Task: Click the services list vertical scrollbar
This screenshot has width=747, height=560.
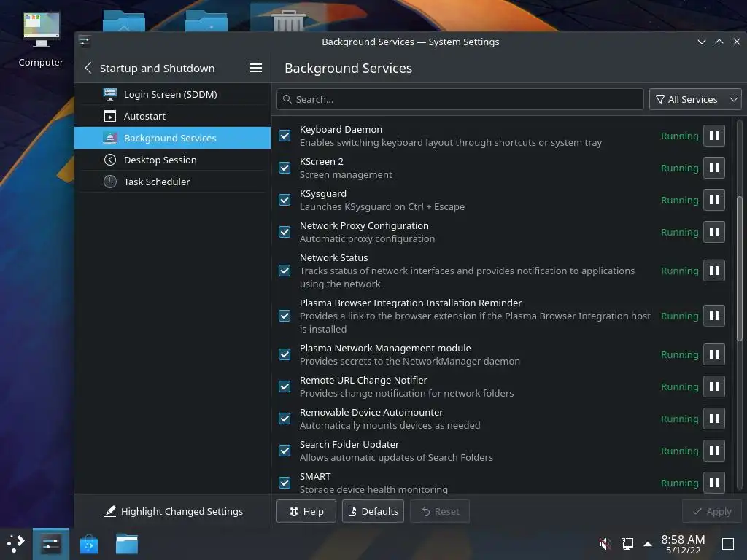Action: point(740,268)
